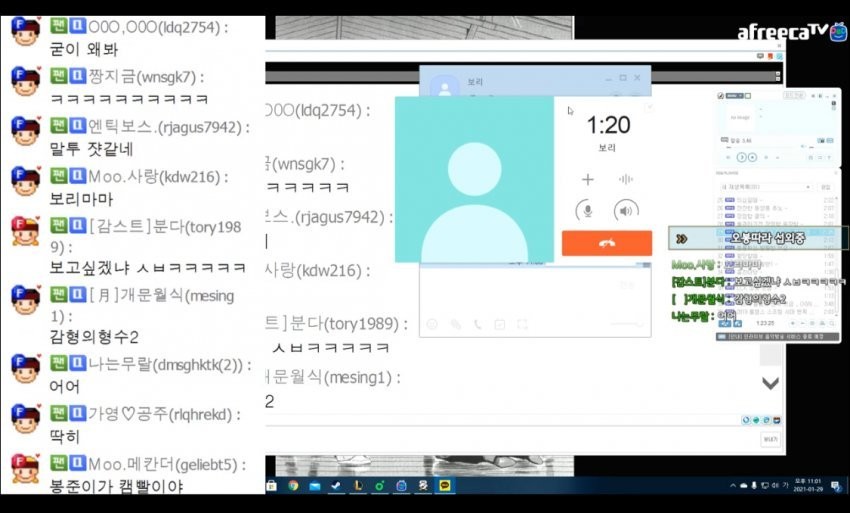Image resolution: width=850 pixels, height=513 pixels.
Task: Click the stop button in the music player
Action: (752, 157)
